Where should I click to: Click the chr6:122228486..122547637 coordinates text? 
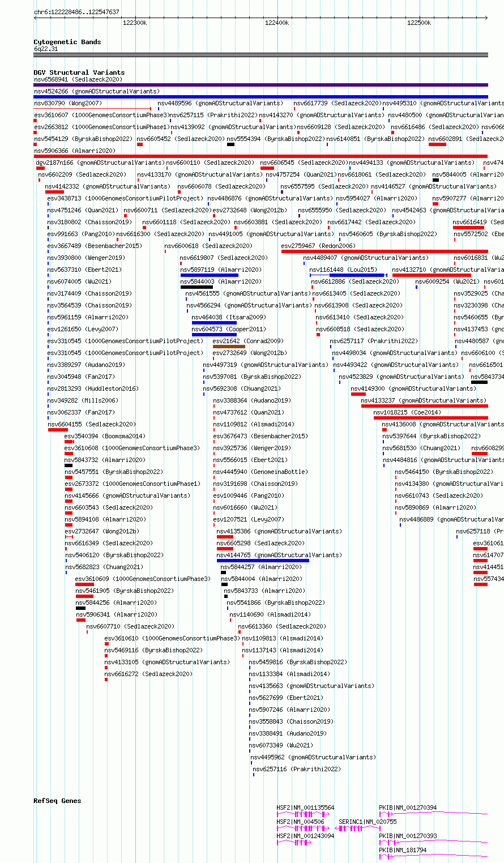[x=76, y=12]
